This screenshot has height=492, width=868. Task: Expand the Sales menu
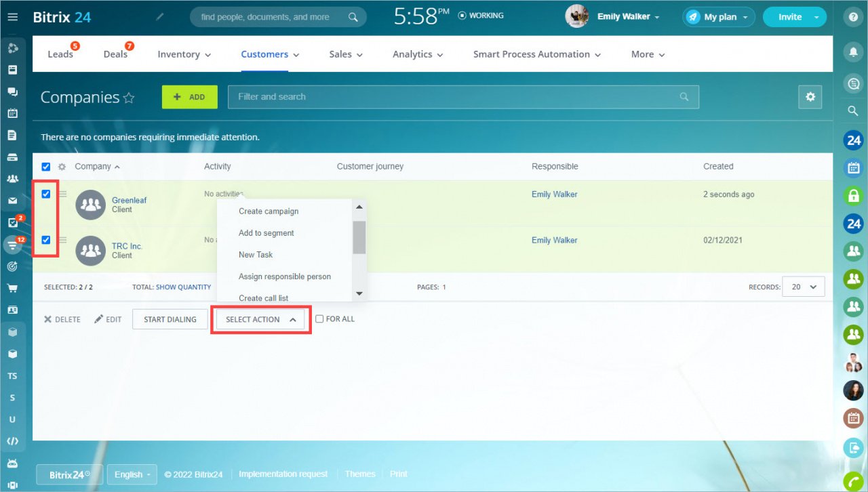pyautogui.click(x=346, y=54)
